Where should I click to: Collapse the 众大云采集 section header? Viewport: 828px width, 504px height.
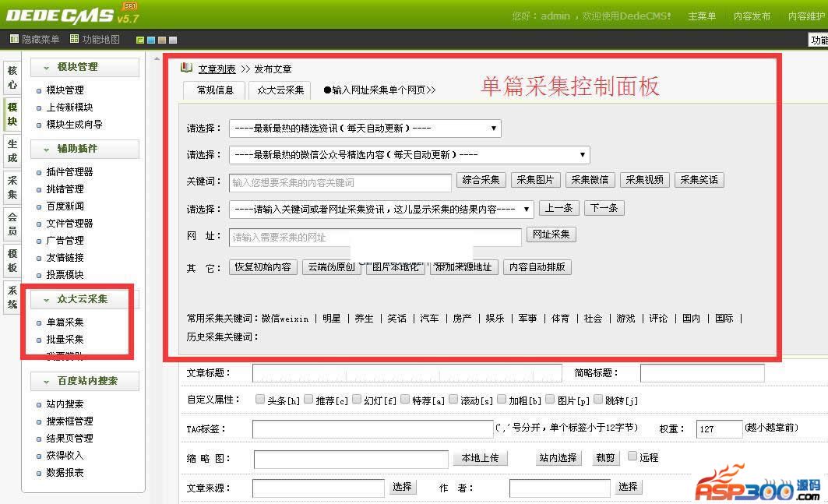(x=85, y=299)
